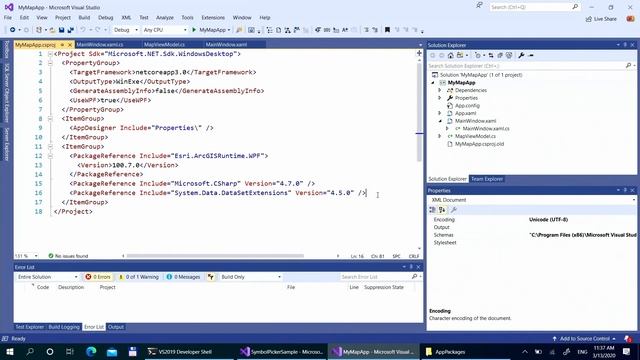Screen dimensions: 640x360
Task: Click the green Start debugging arrow
Action: pos(194,30)
